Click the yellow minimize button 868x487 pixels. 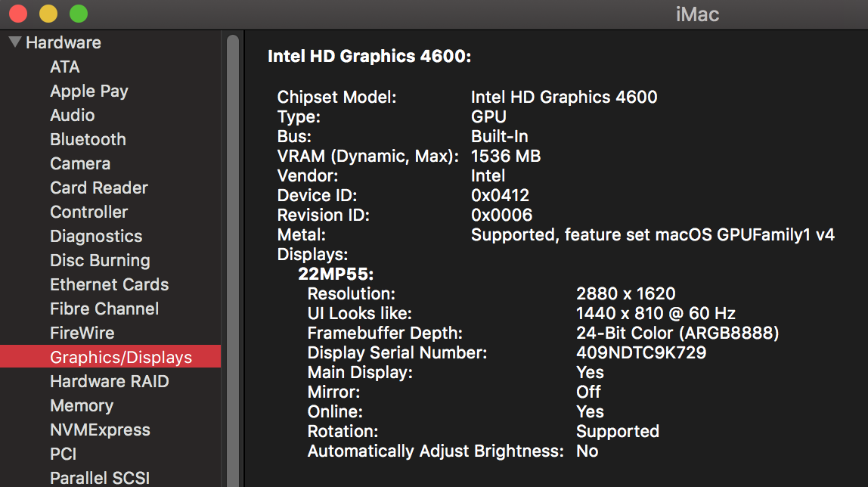48,14
